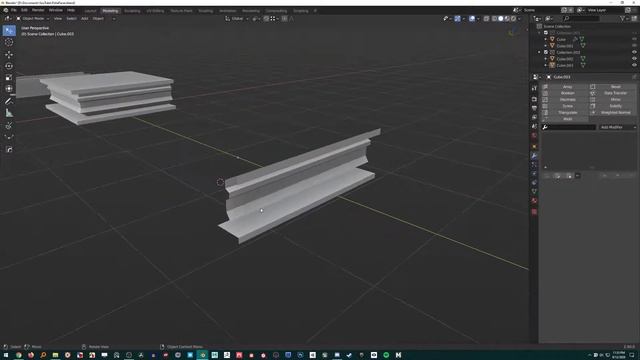Open the Add Modifier dropdown
640x360 pixels.
618,127
